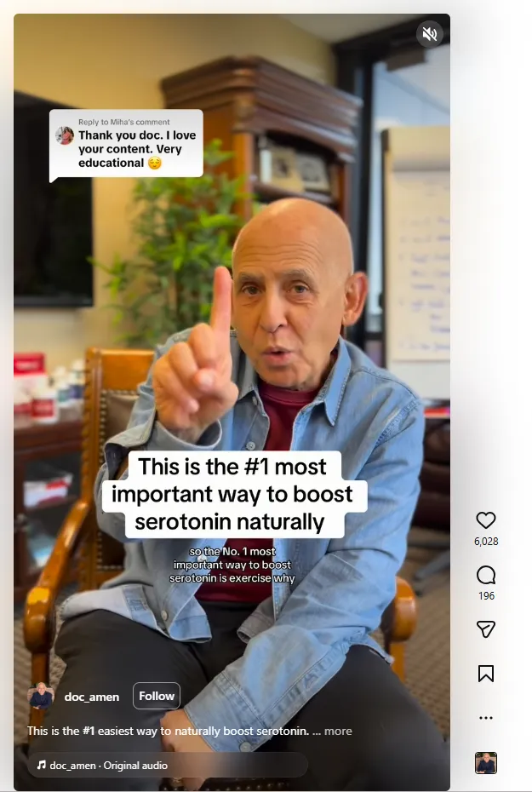Like the reel with the heart icon
The height and width of the screenshot is (792, 532).
pos(486,520)
